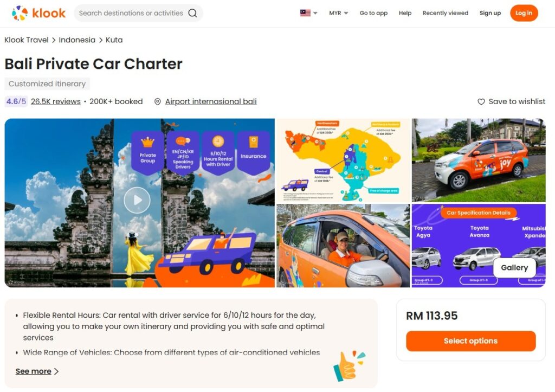Open the country flag dropdown
Viewport: 555px width, 392px height.
point(309,13)
